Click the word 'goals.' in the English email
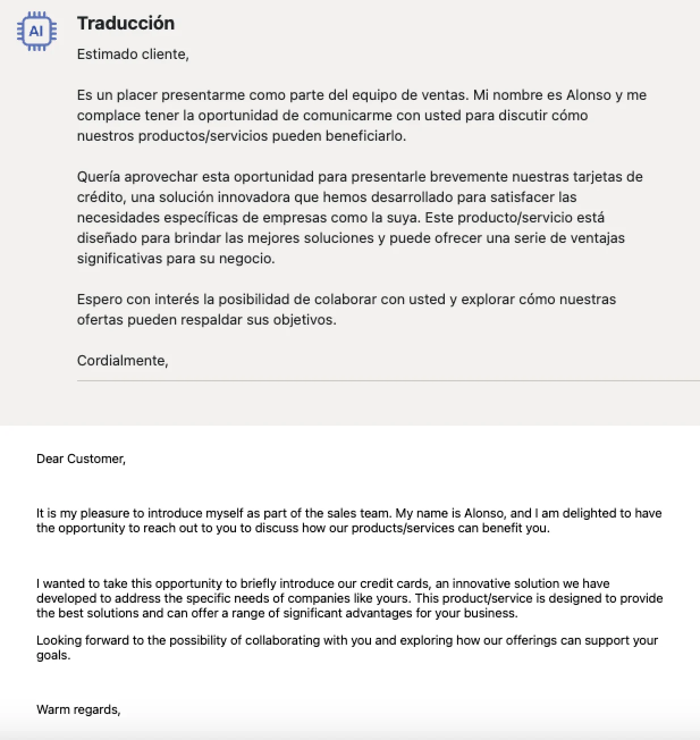This screenshot has width=700, height=740. 53,655
